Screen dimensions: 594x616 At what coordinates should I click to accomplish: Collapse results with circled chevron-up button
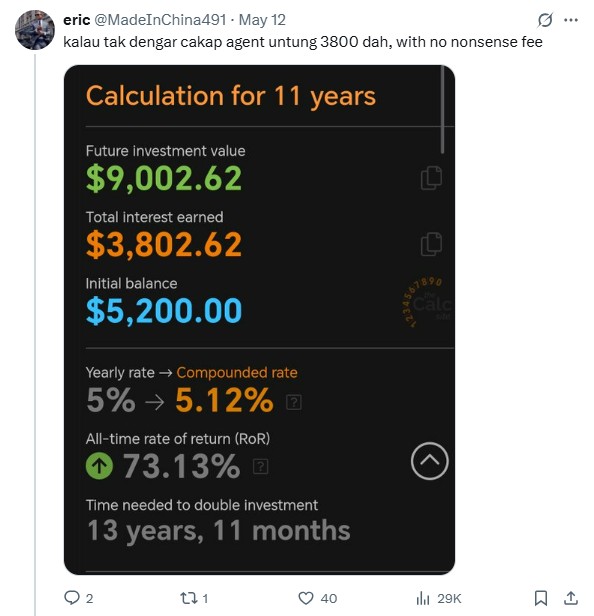[x=429, y=461]
